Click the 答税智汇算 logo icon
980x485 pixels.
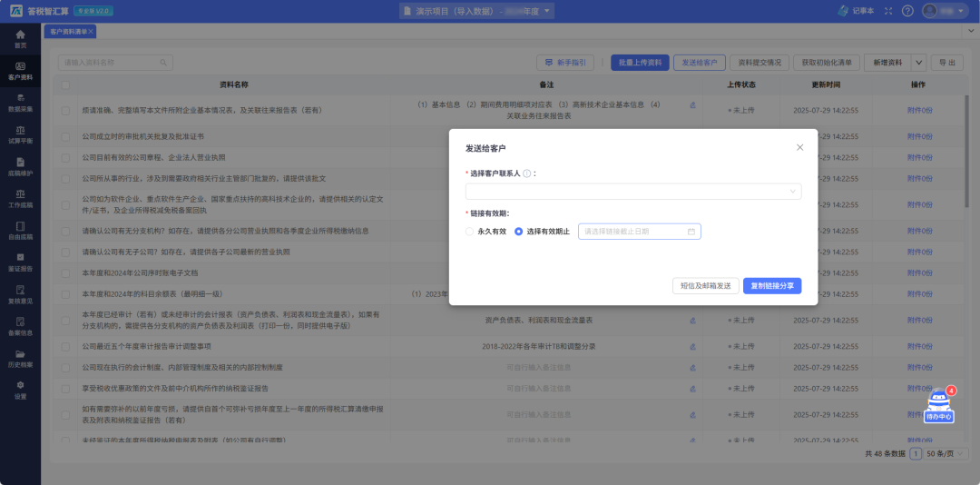17,11
